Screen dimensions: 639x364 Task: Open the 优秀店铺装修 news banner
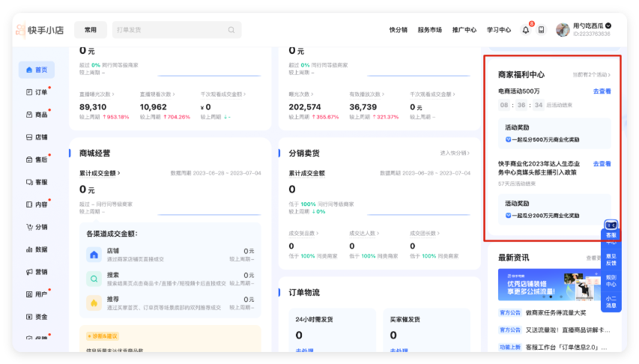[549, 285]
